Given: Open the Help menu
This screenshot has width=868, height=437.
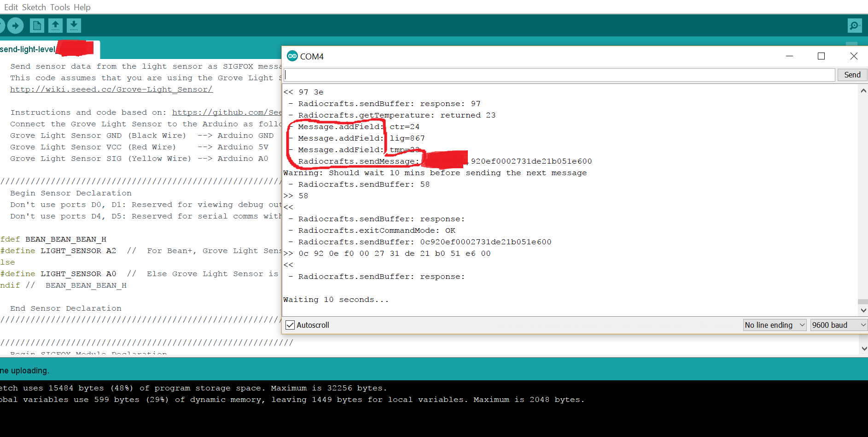Looking at the screenshot, I should pos(82,7).
